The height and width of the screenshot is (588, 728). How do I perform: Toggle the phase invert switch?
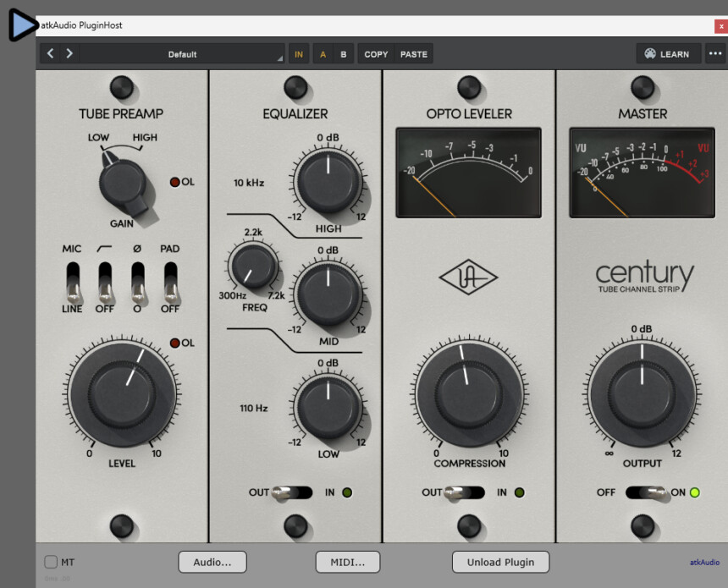(138, 283)
